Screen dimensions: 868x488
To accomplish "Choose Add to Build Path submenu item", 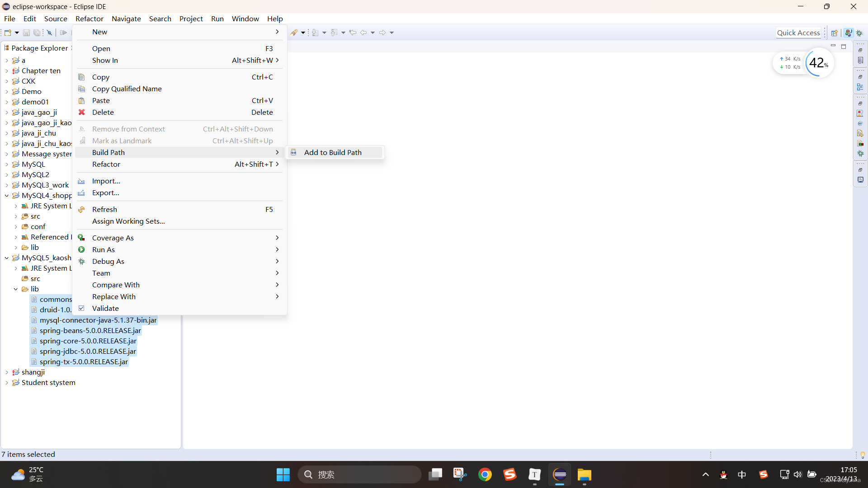I will tap(335, 152).
